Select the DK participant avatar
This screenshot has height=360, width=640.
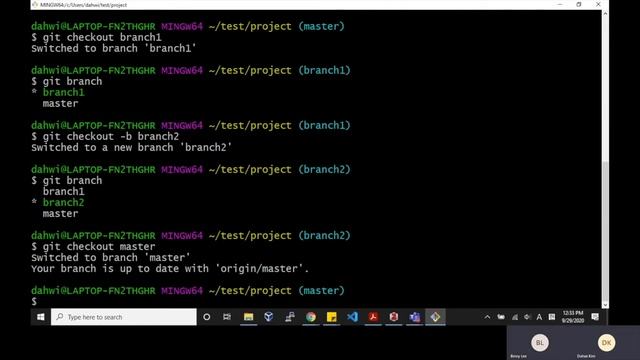(x=606, y=343)
